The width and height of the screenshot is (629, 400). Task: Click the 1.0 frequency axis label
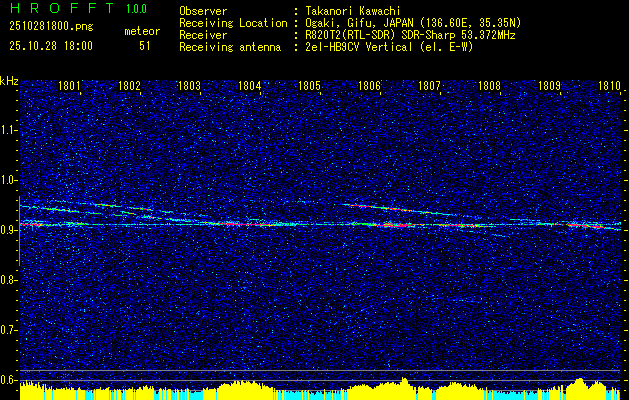10,180
